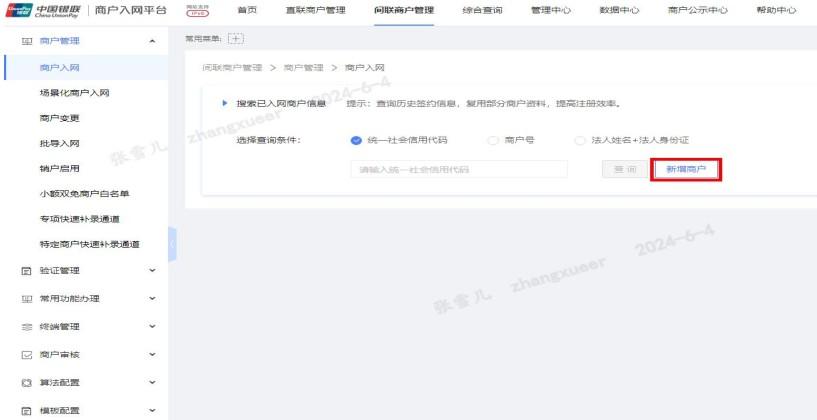Choose the 法人姓名+法人身份证 radio option
The width and height of the screenshot is (817, 420).
(580, 140)
